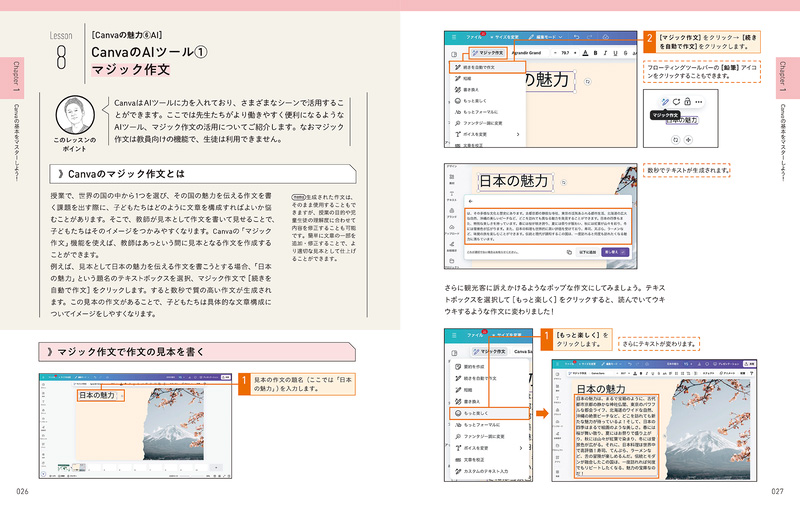
Task: Click マジック作文 button above 要約を作成 menu
Action: point(489,351)
